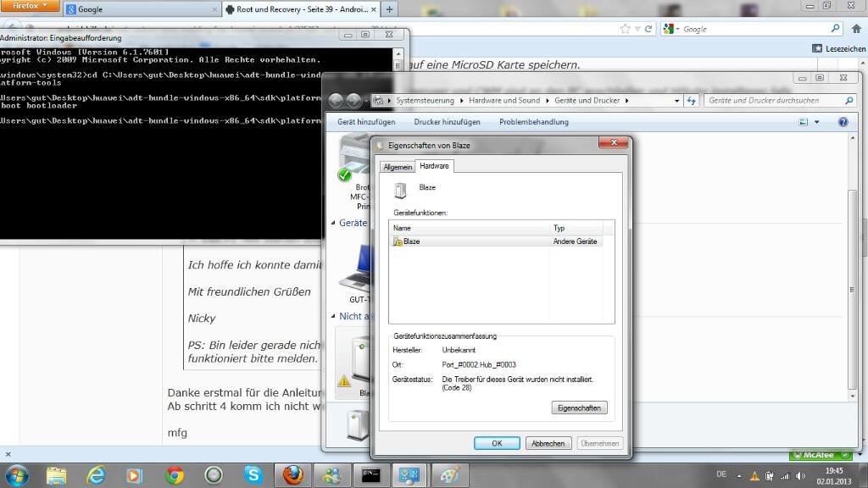The image size is (868, 488).
Task: Open the address bar history dropdown in Explorer
Action: pyautogui.click(x=676, y=101)
